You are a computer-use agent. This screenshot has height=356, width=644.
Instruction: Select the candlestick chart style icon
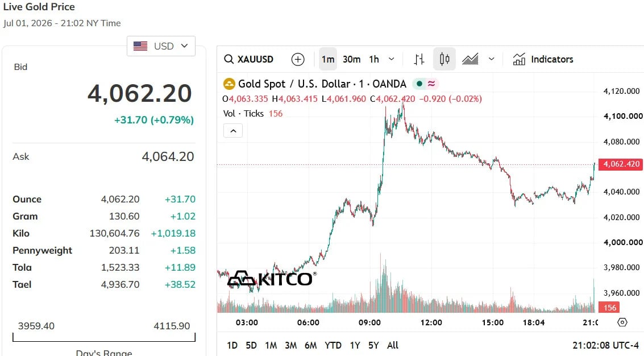pos(444,59)
